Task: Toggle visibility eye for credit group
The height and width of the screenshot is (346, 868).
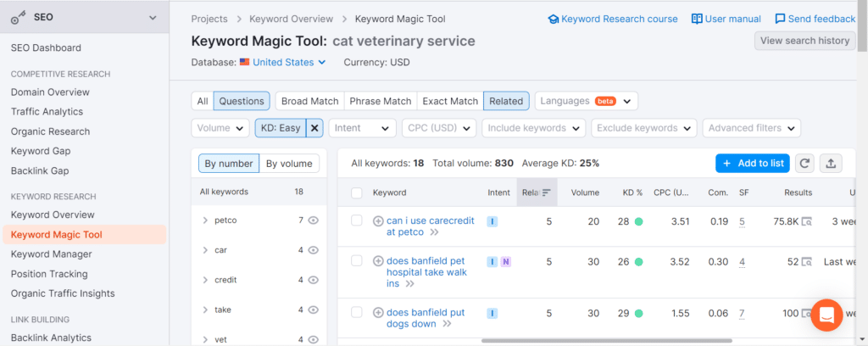Action: point(314,280)
